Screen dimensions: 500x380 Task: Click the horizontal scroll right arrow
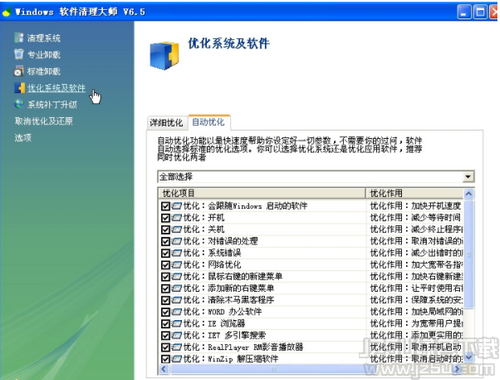[458, 369]
